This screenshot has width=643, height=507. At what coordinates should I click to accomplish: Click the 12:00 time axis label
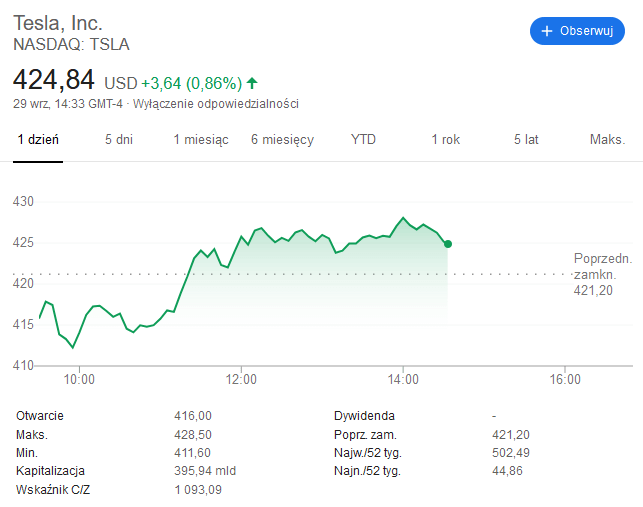tap(241, 379)
